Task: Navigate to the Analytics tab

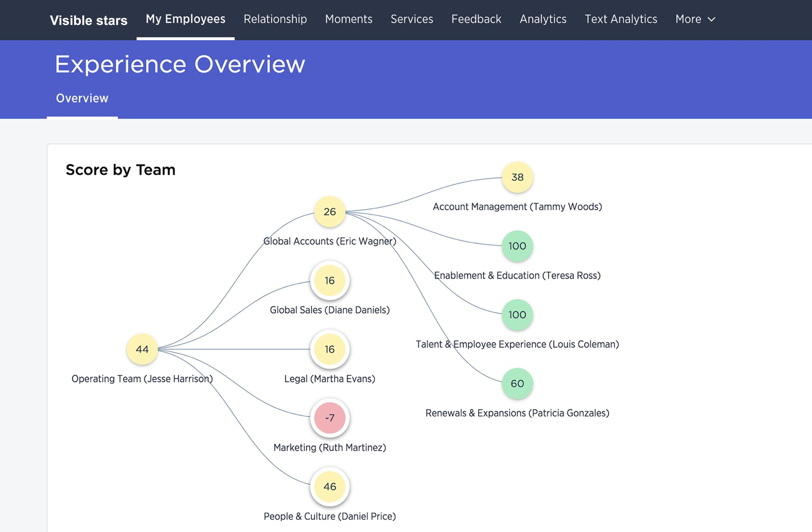Action: [543, 19]
